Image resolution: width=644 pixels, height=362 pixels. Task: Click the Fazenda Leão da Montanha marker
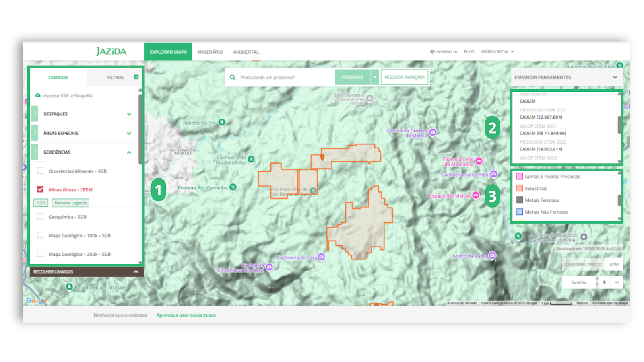tap(479, 161)
